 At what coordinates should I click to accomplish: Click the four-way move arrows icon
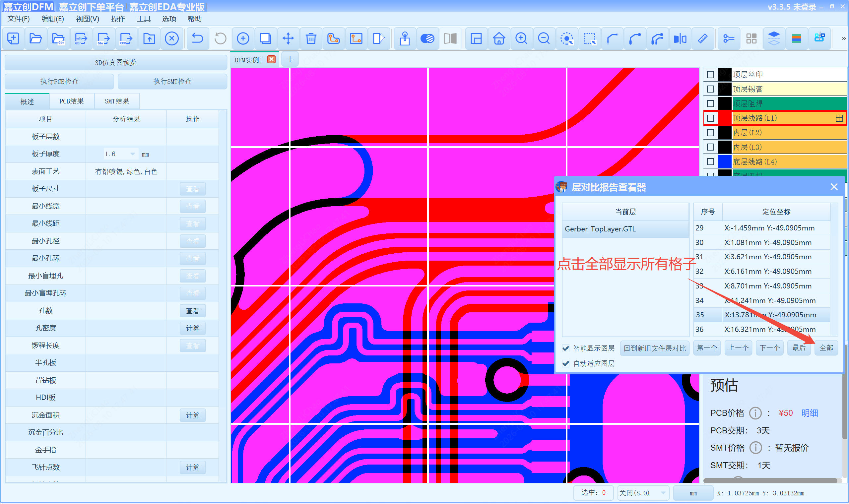click(x=288, y=38)
